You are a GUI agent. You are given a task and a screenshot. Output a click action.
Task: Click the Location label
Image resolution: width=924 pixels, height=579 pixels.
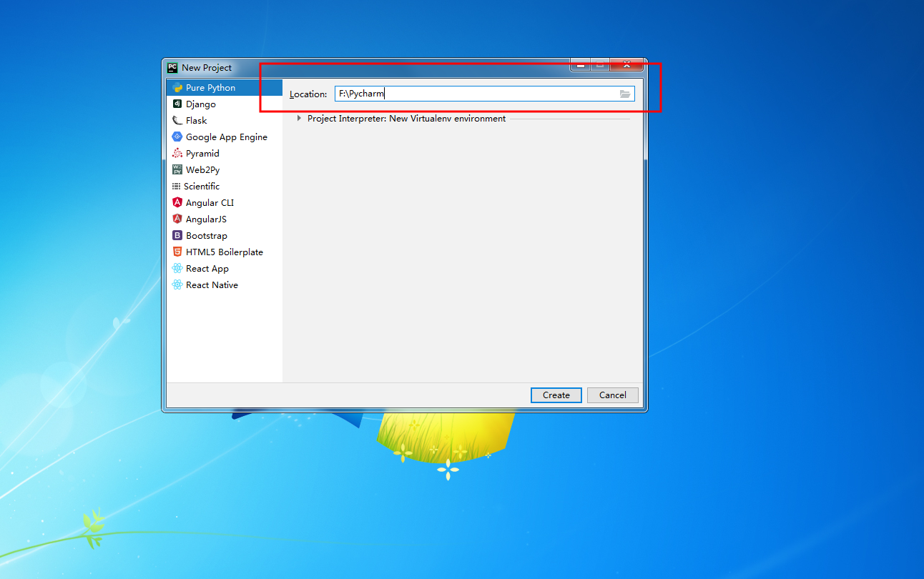tap(308, 94)
